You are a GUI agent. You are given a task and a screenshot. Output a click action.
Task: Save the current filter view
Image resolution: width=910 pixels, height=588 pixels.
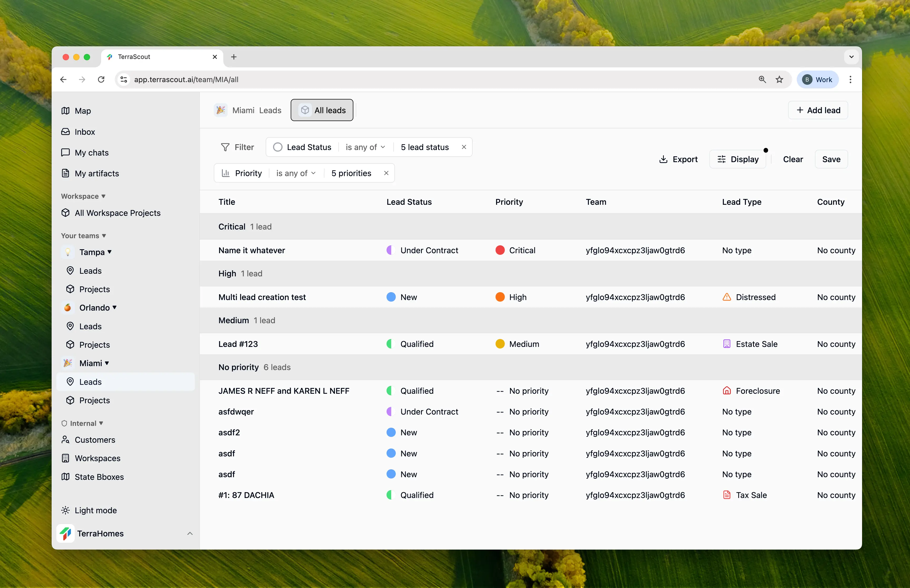coord(831,159)
